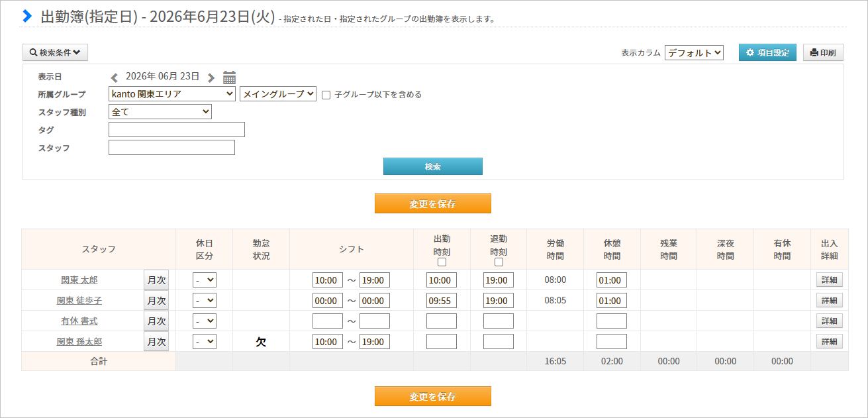Click the スタッフ column header
Viewport: 868px width, 418px height.
pyautogui.click(x=99, y=249)
